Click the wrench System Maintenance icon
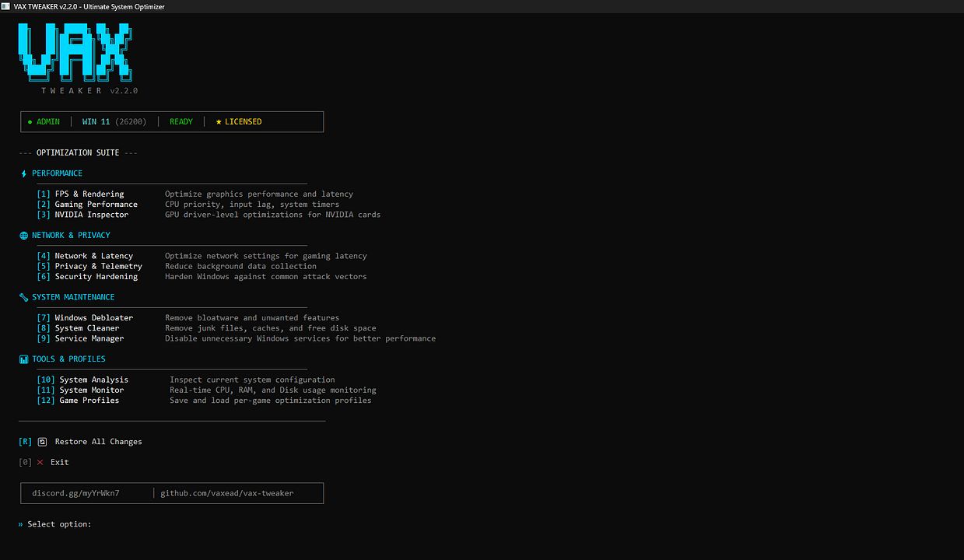 click(x=23, y=297)
